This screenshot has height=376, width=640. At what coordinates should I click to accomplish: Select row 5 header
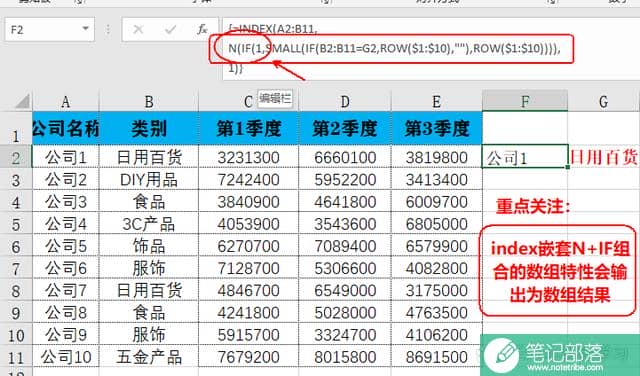point(16,224)
